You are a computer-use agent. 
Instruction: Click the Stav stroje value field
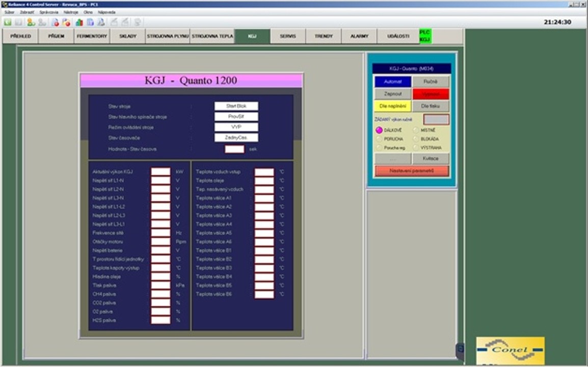(x=236, y=106)
